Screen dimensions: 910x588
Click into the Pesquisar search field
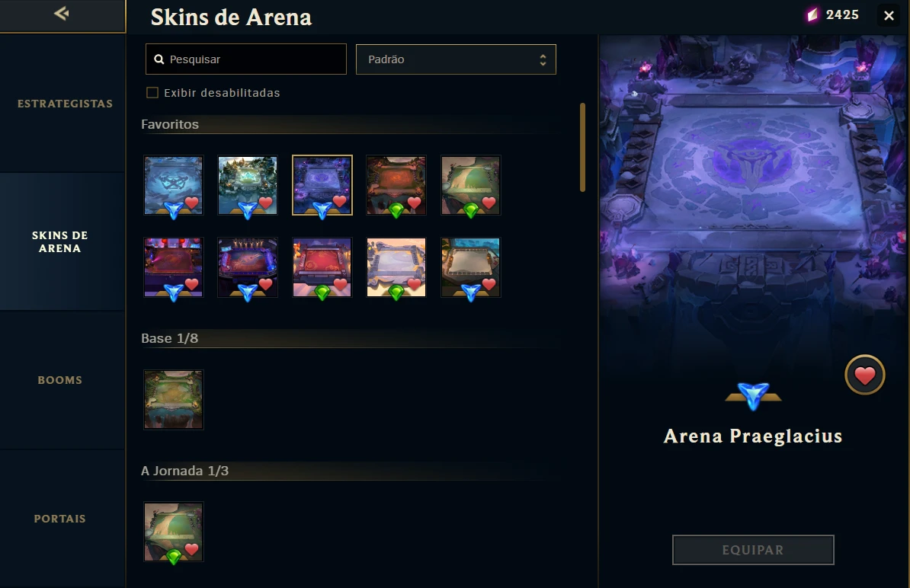246,59
